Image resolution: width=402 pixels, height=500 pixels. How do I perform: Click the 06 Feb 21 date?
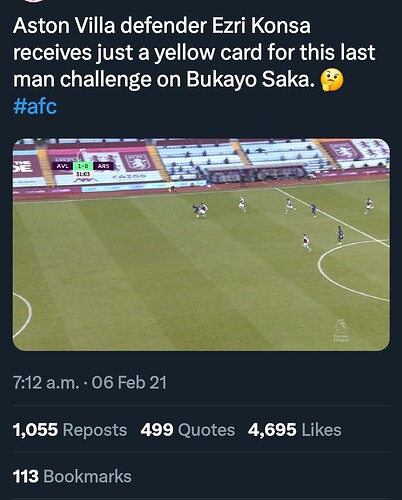(x=129, y=382)
